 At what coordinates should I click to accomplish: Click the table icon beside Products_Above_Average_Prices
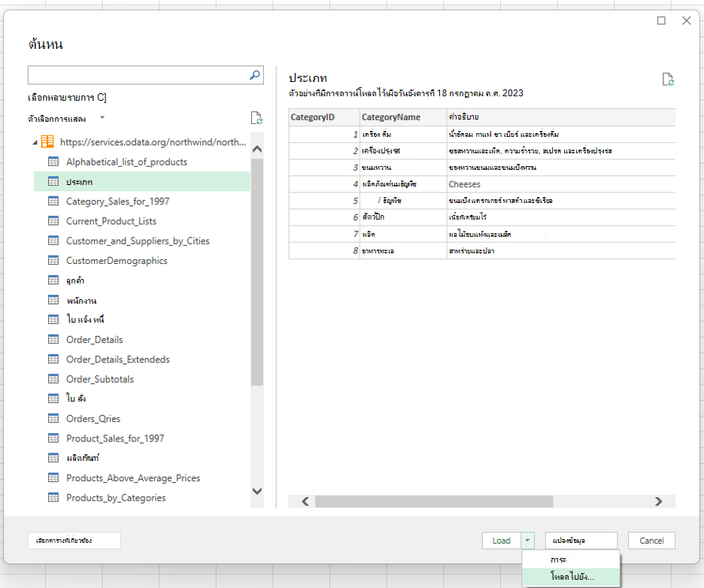(53, 477)
